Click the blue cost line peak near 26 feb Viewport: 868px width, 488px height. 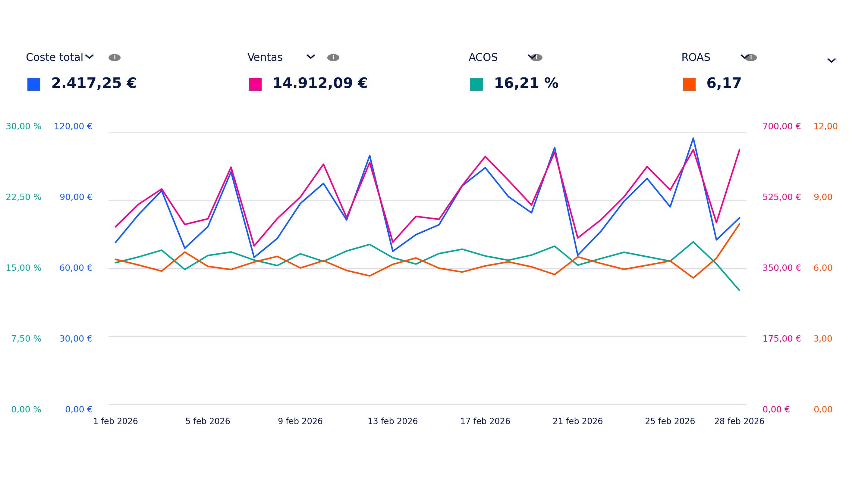tap(693, 138)
